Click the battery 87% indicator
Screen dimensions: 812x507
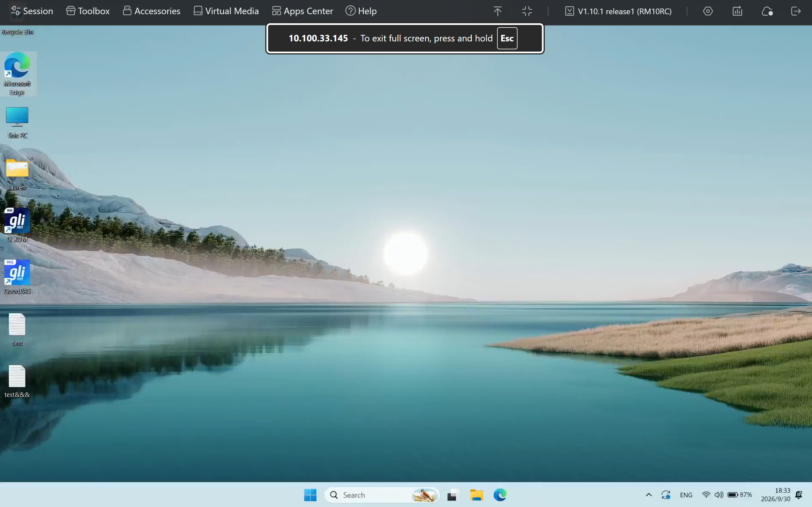(740, 495)
